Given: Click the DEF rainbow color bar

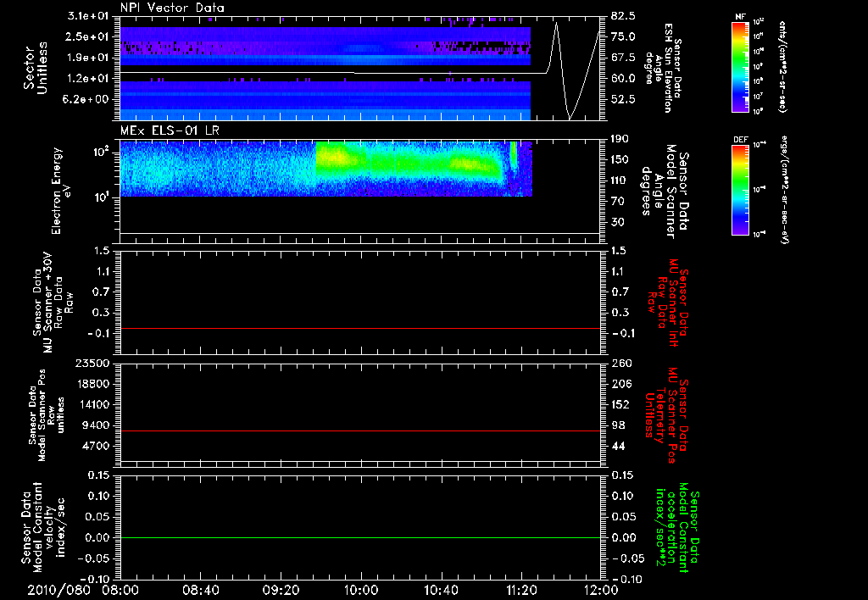Looking at the screenshot, I should 740,190.
